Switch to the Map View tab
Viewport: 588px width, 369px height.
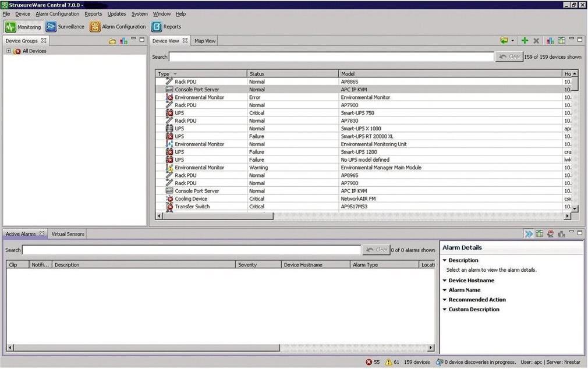(x=205, y=41)
